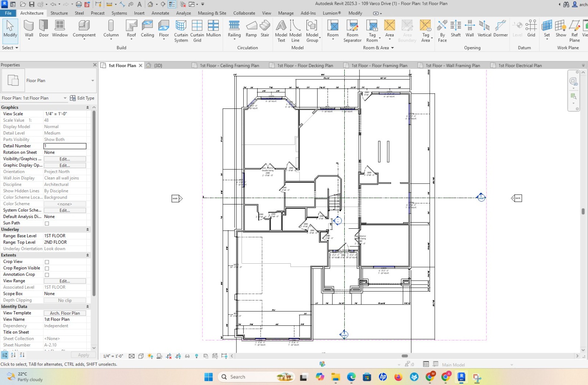Switch to 1st Floor Electrical Plan tab

(x=520, y=65)
